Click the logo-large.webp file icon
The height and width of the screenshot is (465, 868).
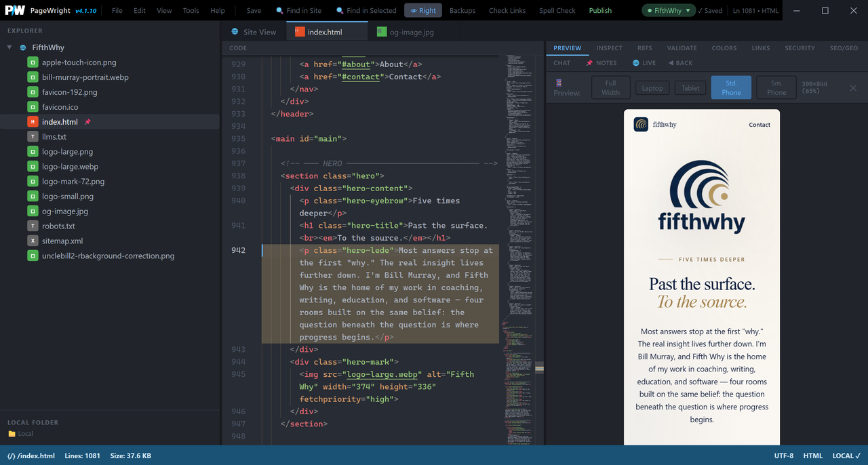pyautogui.click(x=33, y=167)
